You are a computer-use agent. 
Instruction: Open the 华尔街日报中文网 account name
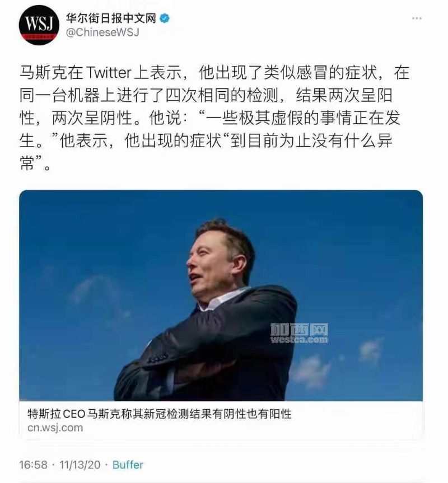tap(111, 18)
